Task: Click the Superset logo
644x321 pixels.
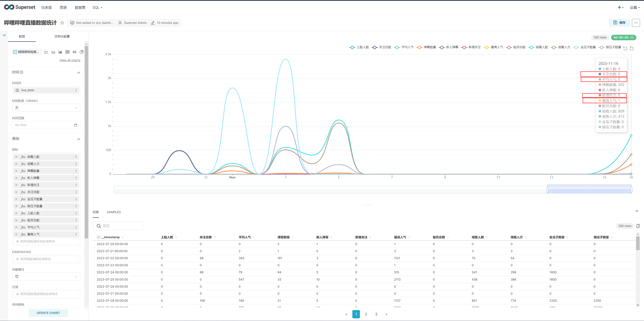Action: [x=19, y=7]
